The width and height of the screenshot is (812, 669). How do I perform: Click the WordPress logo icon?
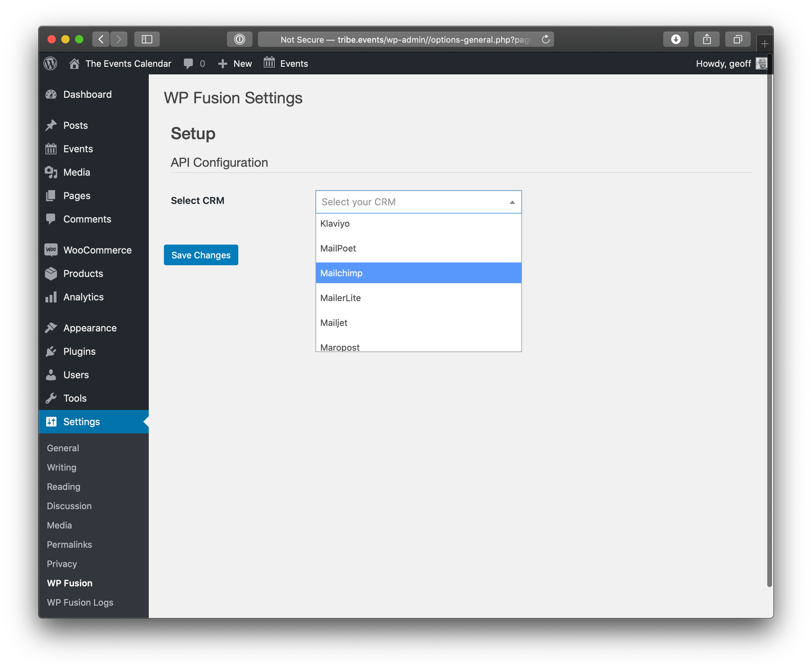tap(51, 63)
